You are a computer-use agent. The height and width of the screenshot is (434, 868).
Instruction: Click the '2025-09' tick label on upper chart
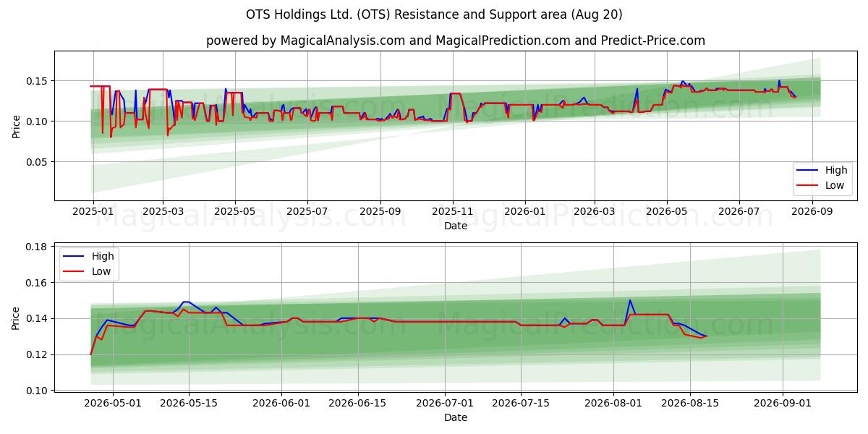click(x=380, y=212)
